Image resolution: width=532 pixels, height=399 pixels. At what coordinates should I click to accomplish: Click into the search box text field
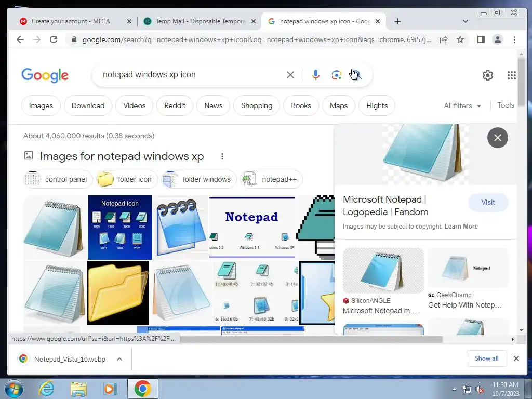click(192, 75)
